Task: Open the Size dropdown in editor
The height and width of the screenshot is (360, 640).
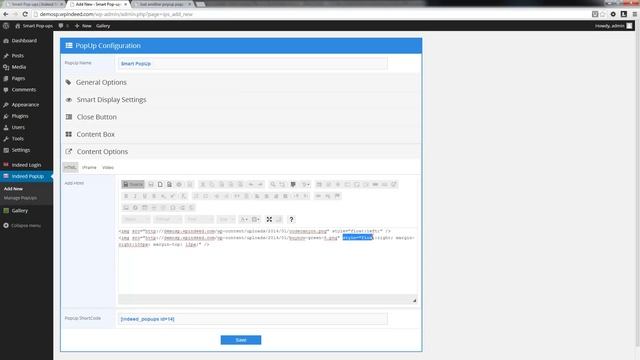Action: coord(226,219)
